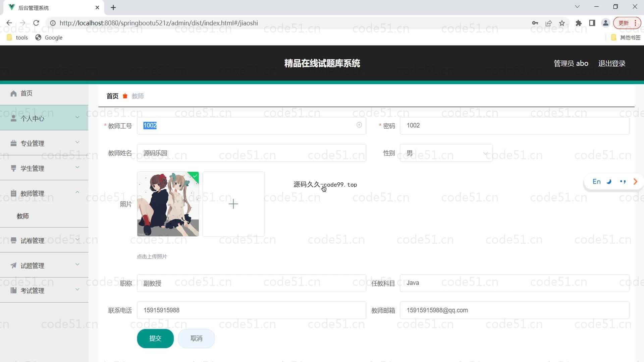Switch input language with En icon
The height and width of the screenshot is (362, 644).
596,182
